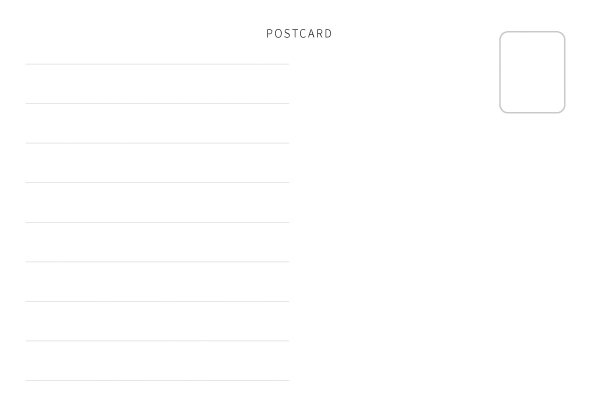599x405 pixels.
Task: Click the ninth, bottom message line
Action: [157, 381]
